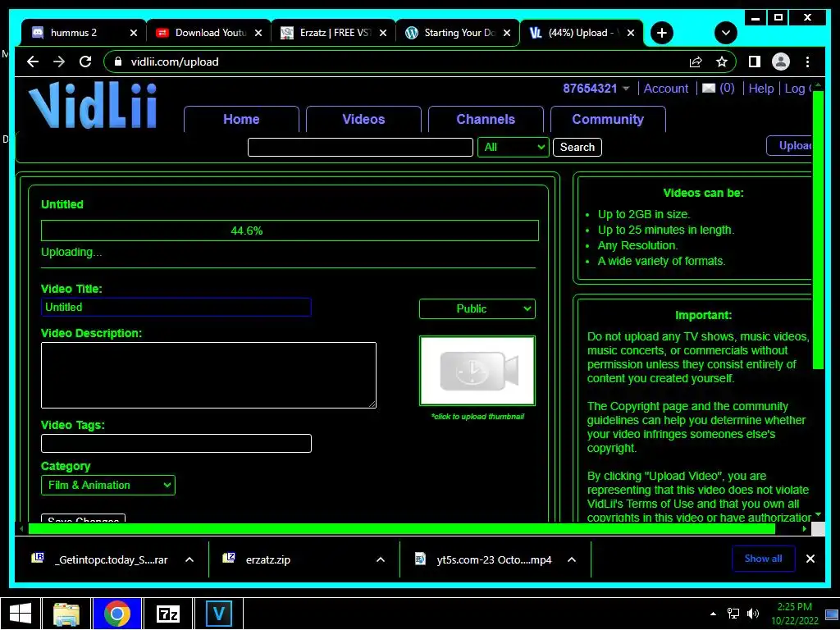Open the Videos navigation tab
Viewport: 840px width, 630px height.
coord(363,119)
